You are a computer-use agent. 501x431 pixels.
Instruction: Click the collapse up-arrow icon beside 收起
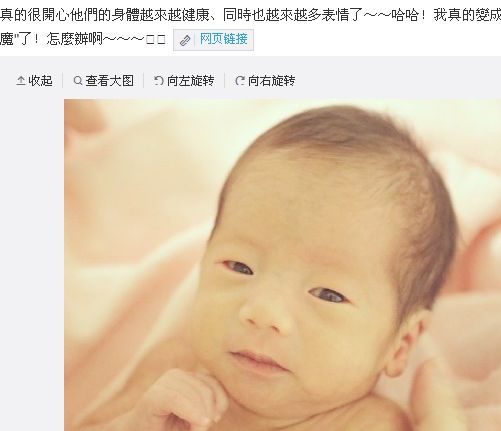21,81
